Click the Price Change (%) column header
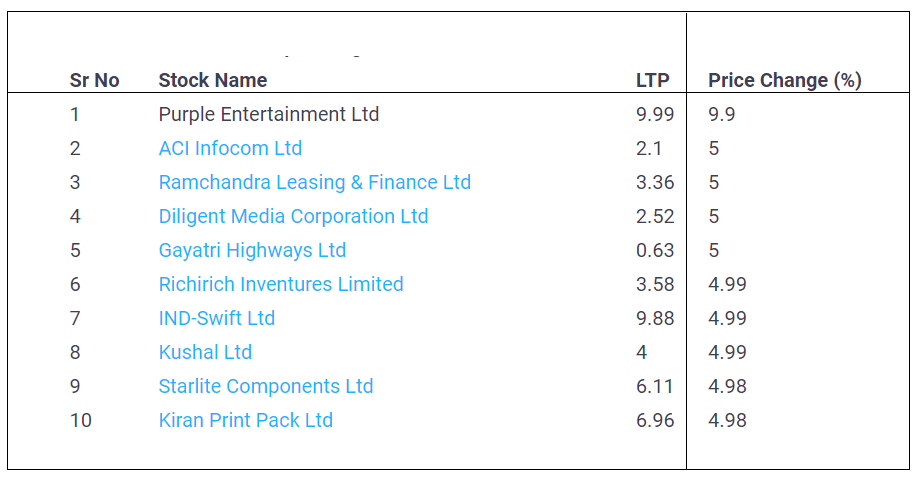 [784, 80]
